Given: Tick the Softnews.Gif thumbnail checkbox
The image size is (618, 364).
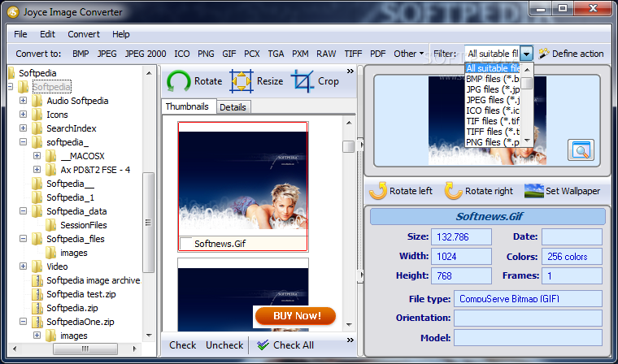Looking at the screenshot, I should click(x=185, y=243).
